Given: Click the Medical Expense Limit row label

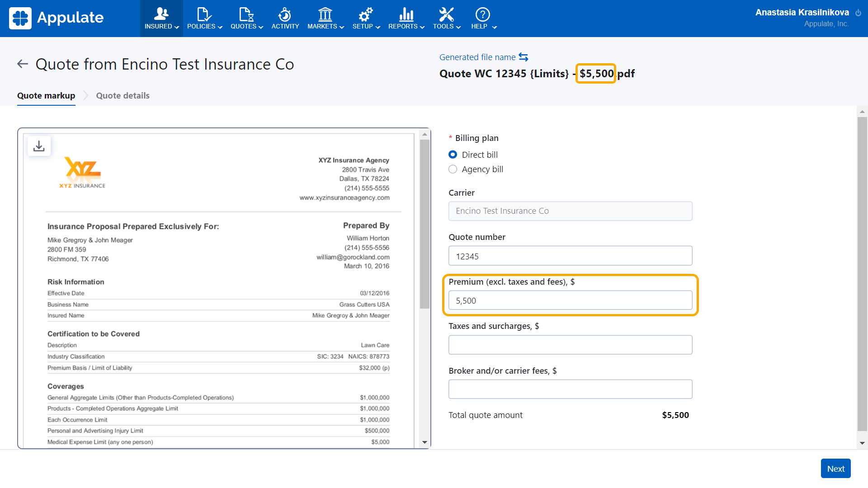Looking at the screenshot, I should (x=100, y=442).
